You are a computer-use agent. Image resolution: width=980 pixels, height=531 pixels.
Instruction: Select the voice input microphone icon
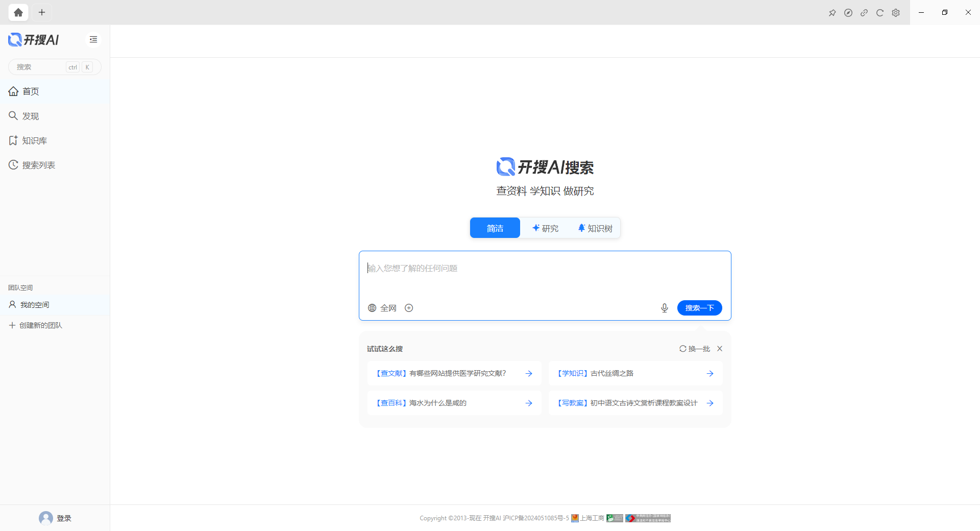click(x=664, y=308)
